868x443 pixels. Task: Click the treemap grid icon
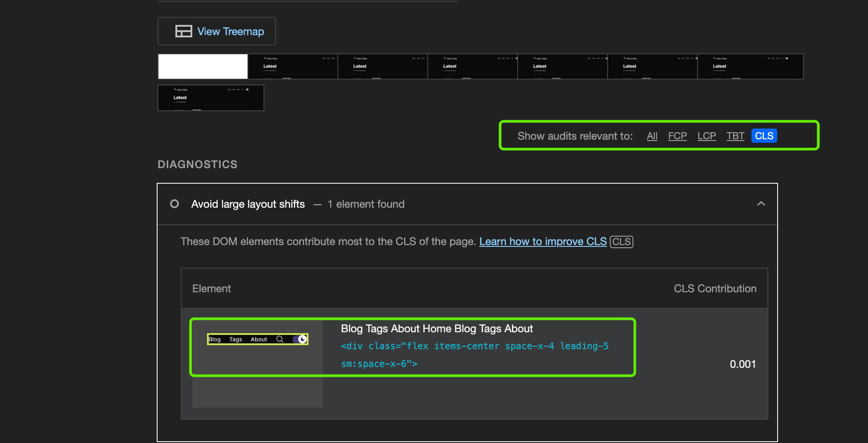[183, 31]
